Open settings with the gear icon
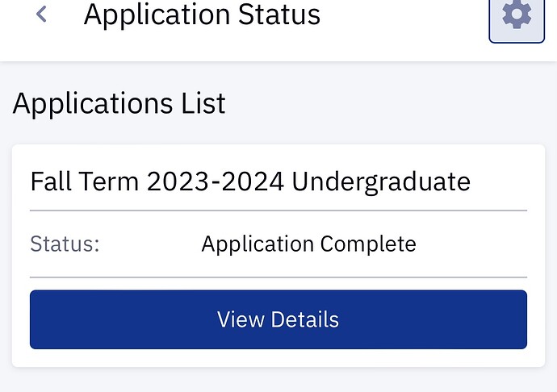Screen dimensions: 557x392 pos(517,15)
